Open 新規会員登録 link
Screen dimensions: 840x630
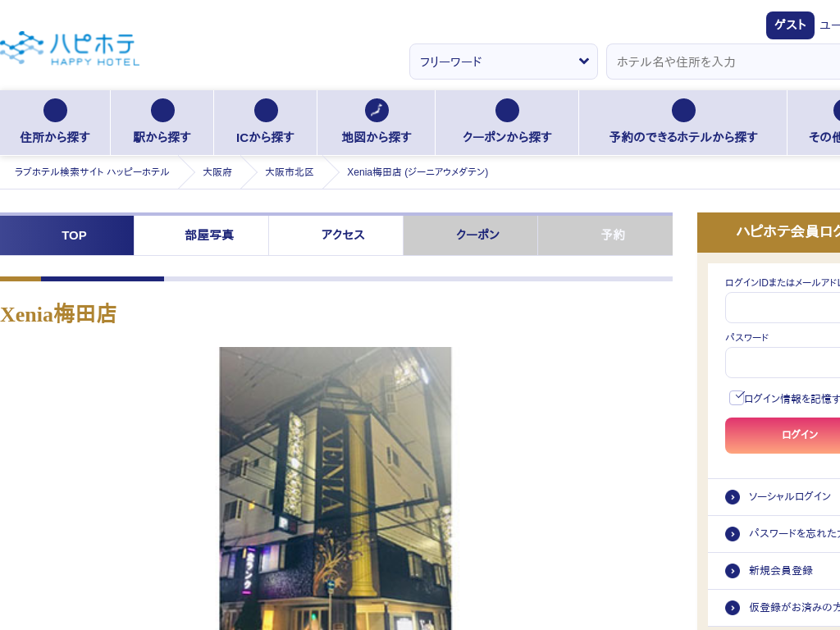coord(781,571)
